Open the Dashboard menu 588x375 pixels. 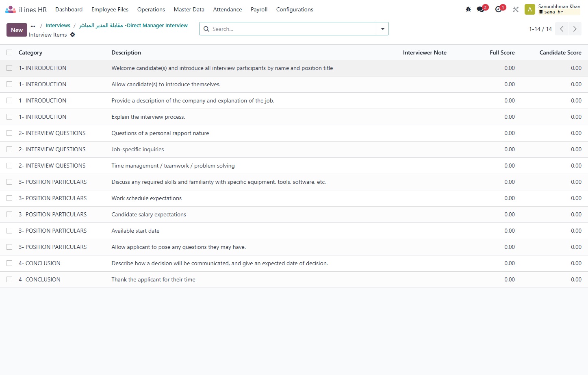[x=69, y=9]
